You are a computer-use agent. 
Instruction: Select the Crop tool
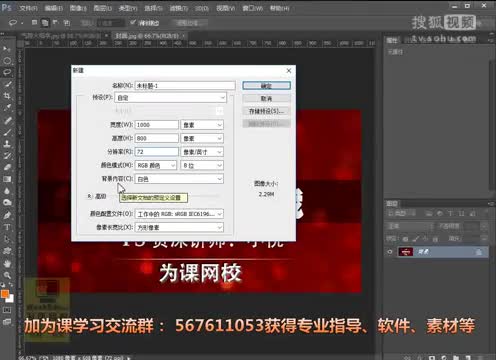coord(7,96)
